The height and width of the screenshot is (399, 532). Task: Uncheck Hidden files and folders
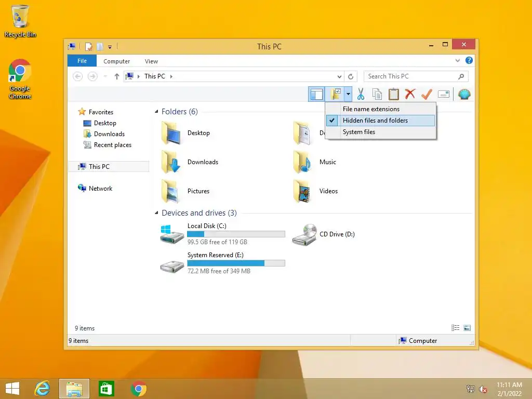pyautogui.click(x=381, y=121)
